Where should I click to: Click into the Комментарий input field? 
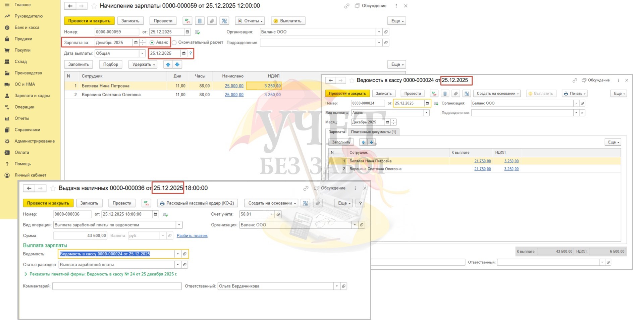click(117, 286)
